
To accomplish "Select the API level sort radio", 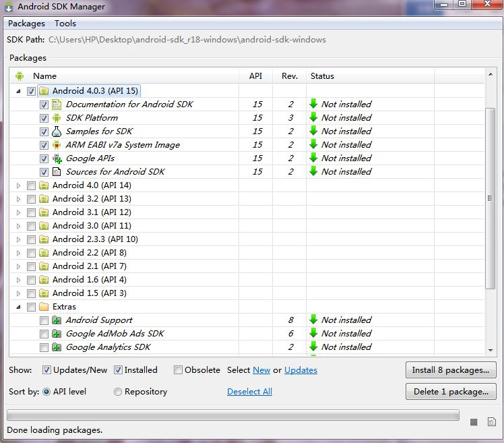I will point(46,392).
